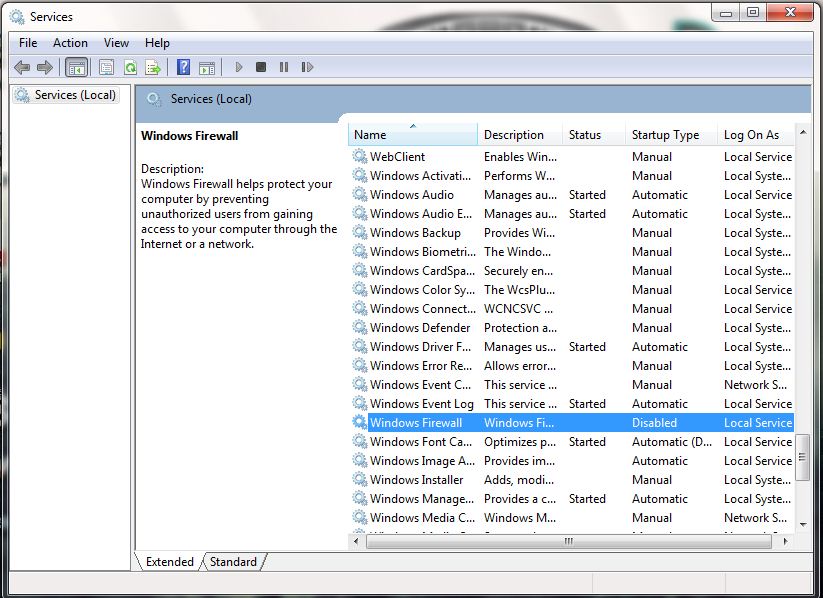Open the View menu
Image resolution: width=823 pixels, height=598 pixels.
click(116, 43)
